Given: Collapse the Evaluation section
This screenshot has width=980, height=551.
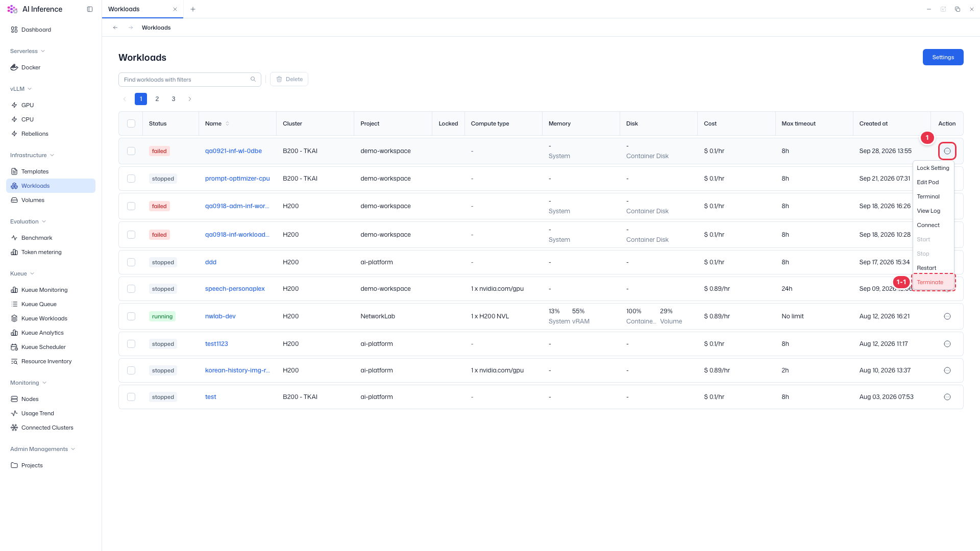Looking at the screenshot, I should (x=28, y=221).
